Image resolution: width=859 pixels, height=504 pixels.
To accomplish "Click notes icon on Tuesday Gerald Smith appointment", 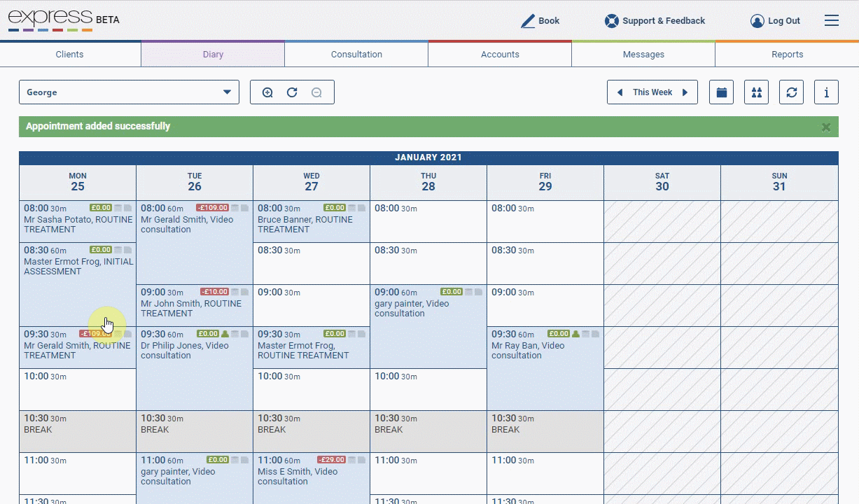I will coord(235,208).
